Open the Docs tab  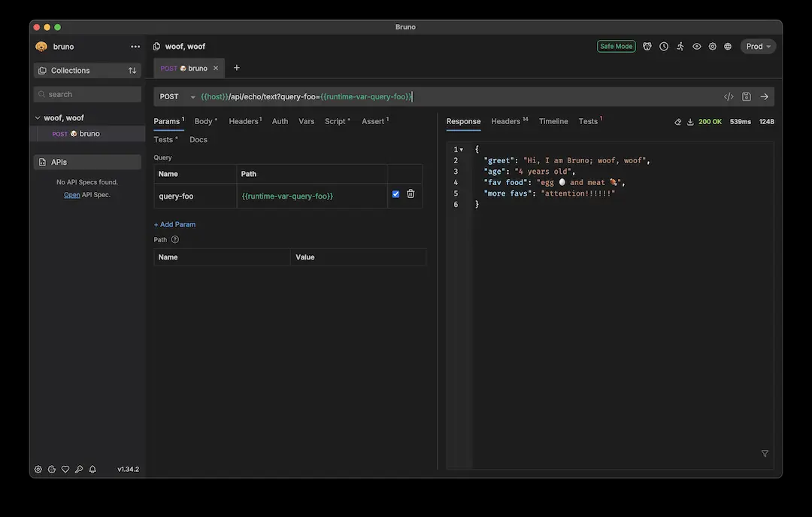(x=198, y=139)
